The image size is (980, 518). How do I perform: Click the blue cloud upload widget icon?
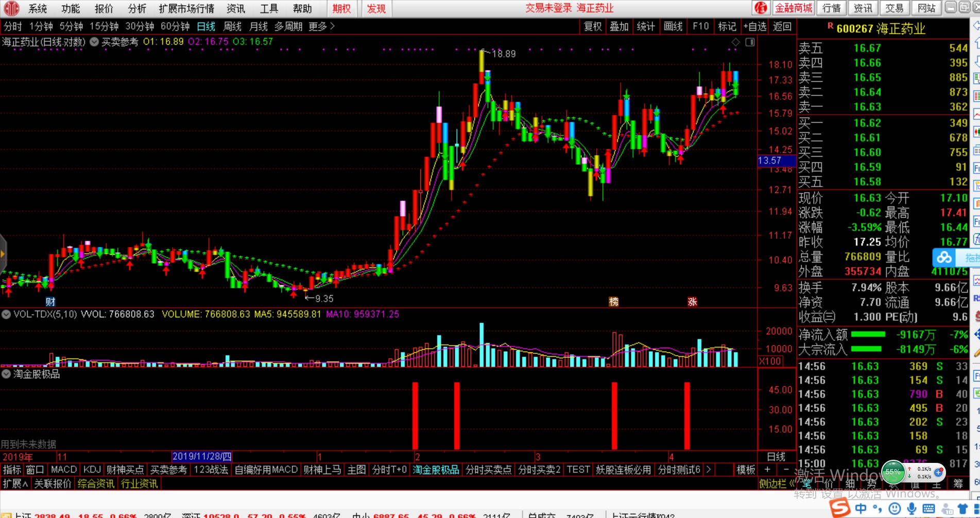[x=944, y=257]
